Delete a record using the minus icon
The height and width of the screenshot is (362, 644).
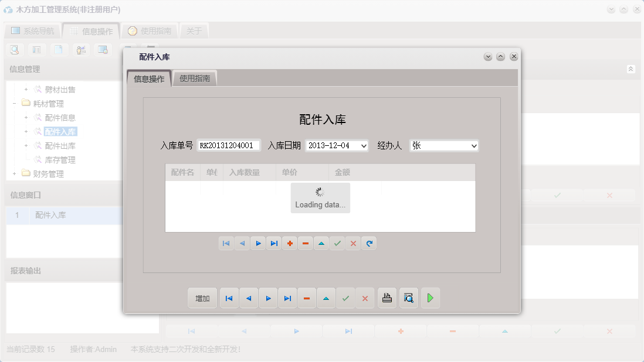(x=305, y=243)
